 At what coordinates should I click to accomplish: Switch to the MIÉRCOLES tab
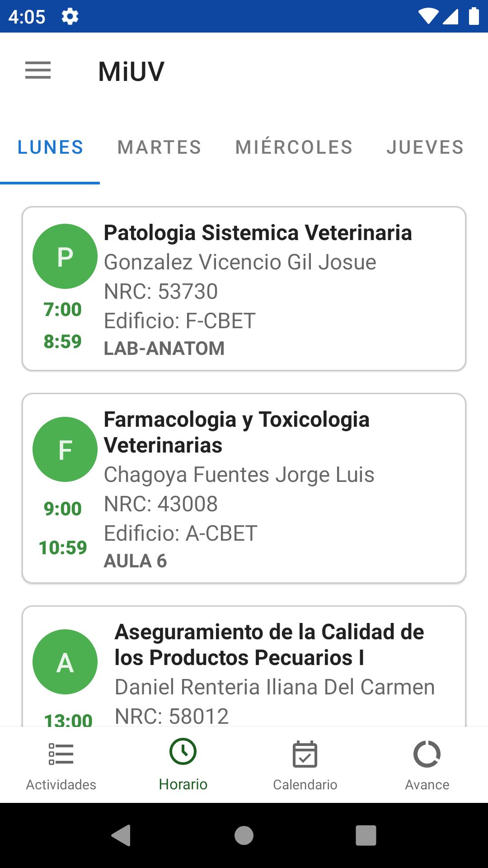click(294, 147)
